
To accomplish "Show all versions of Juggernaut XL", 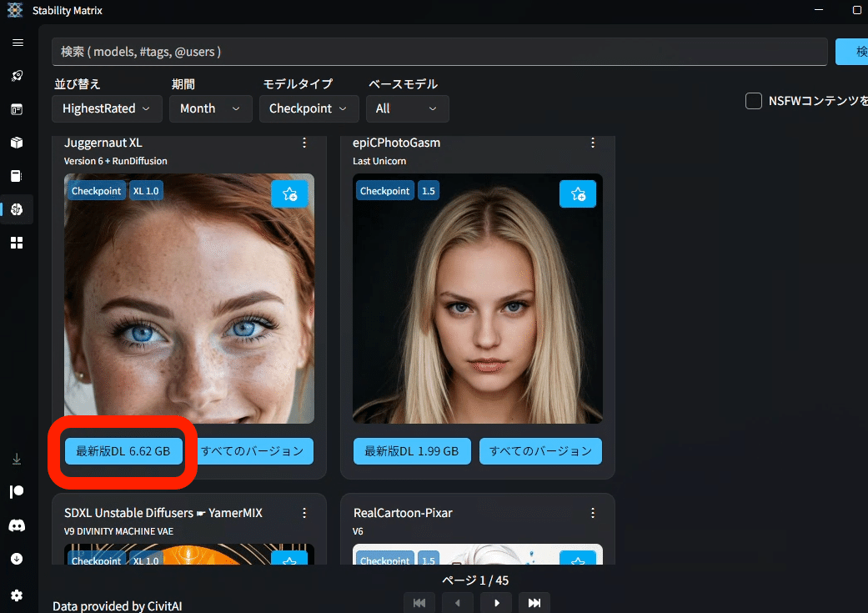I will click(253, 451).
